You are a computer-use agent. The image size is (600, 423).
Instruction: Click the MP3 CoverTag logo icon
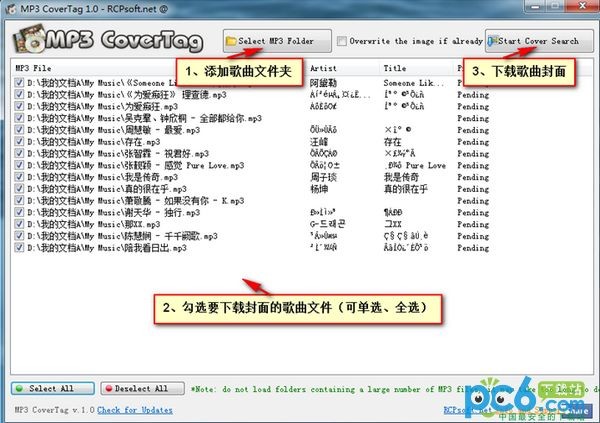point(29,39)
